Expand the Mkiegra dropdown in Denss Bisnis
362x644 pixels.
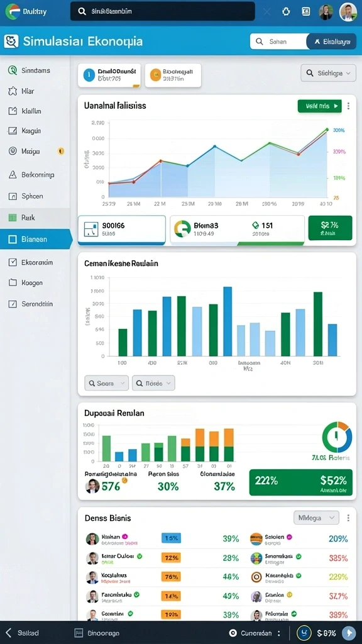click(x=317, y=518)
